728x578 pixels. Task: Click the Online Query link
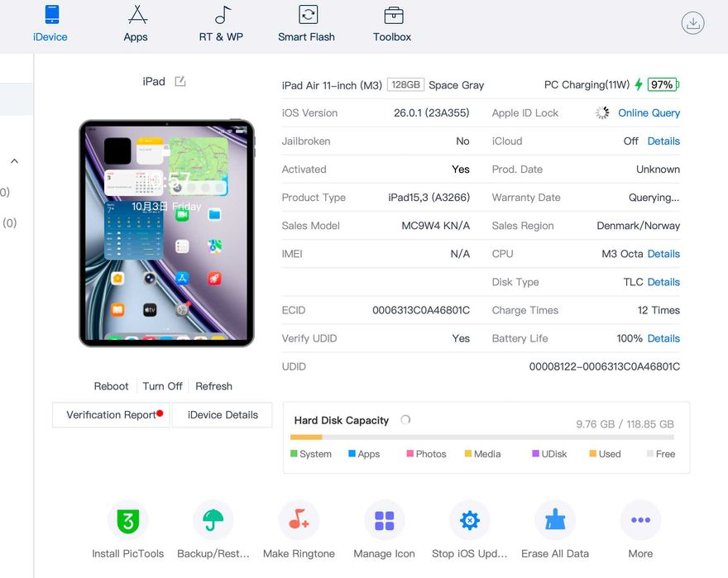649,112
